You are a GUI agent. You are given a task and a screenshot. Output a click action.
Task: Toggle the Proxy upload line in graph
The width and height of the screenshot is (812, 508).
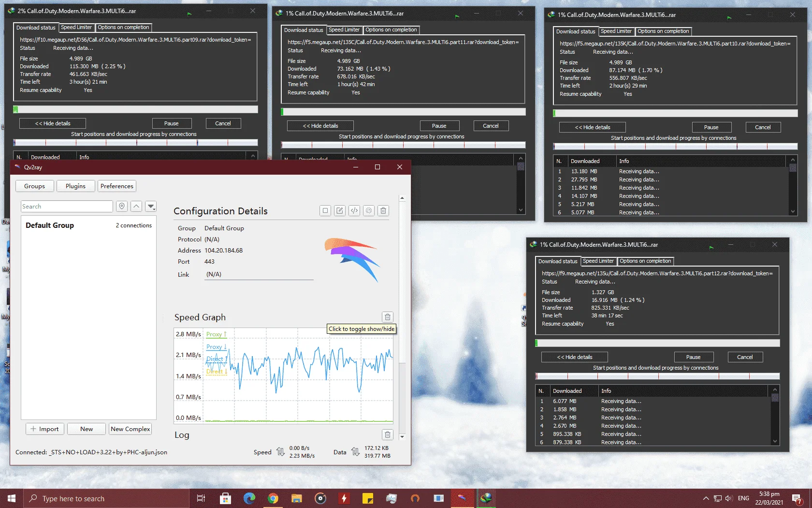[216, 334]
